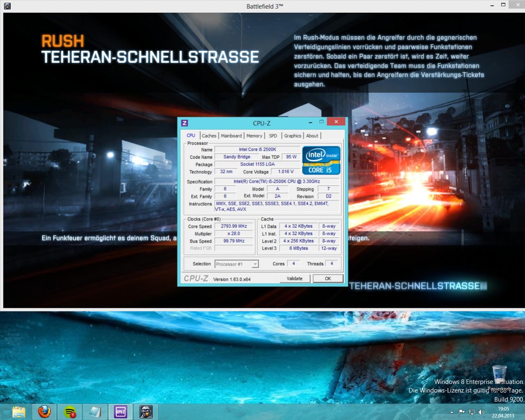Click the Revision value D2
525x420 pixels.
coord(328,196)
